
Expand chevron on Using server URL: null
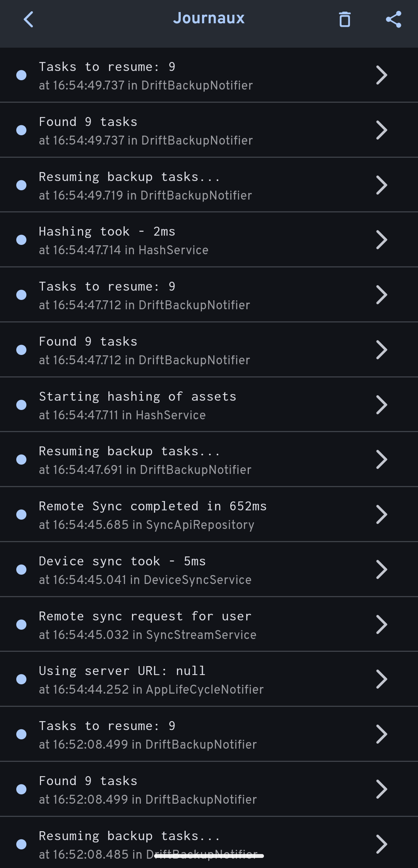(381, 679)
